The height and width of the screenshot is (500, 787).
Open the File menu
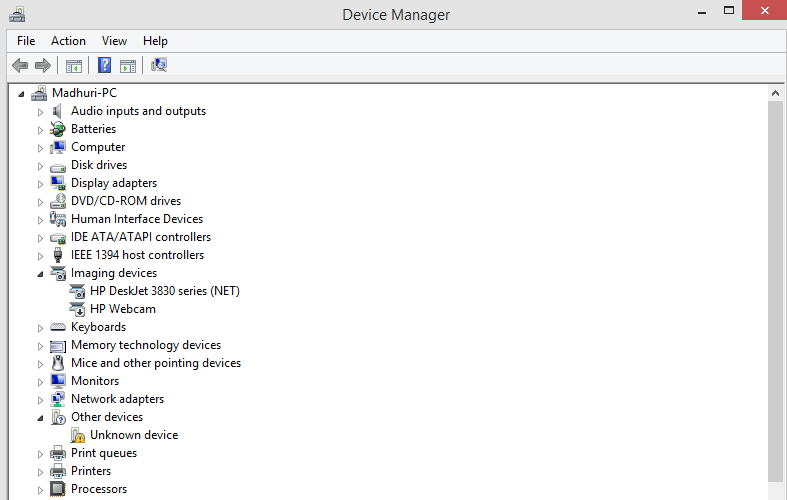tap(26, 41)
